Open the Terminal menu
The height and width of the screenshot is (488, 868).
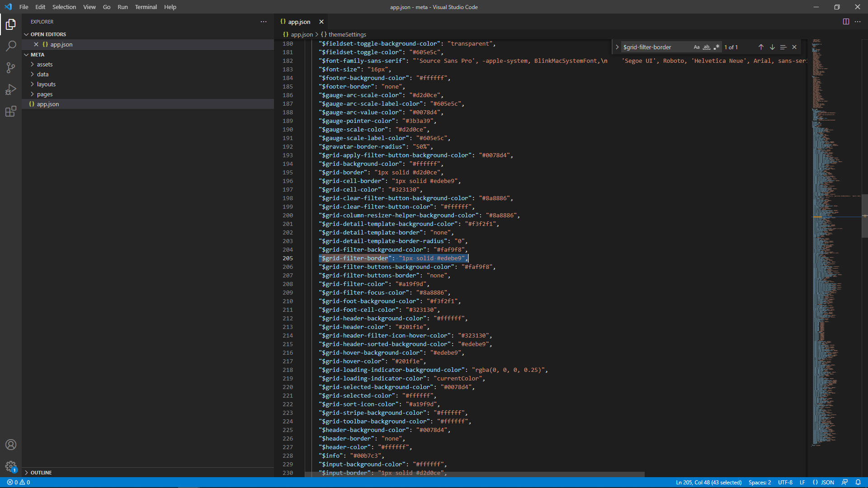click(146, 7)
